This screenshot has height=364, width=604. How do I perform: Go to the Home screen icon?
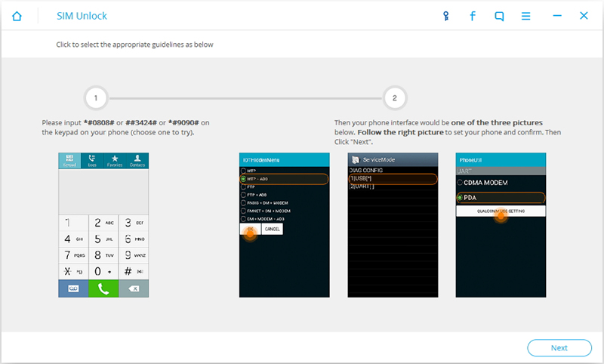[x=17, y=16]
